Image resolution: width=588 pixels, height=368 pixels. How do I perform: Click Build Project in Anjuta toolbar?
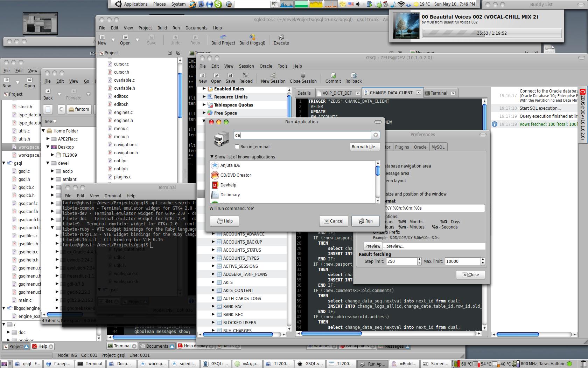[223, 40]
